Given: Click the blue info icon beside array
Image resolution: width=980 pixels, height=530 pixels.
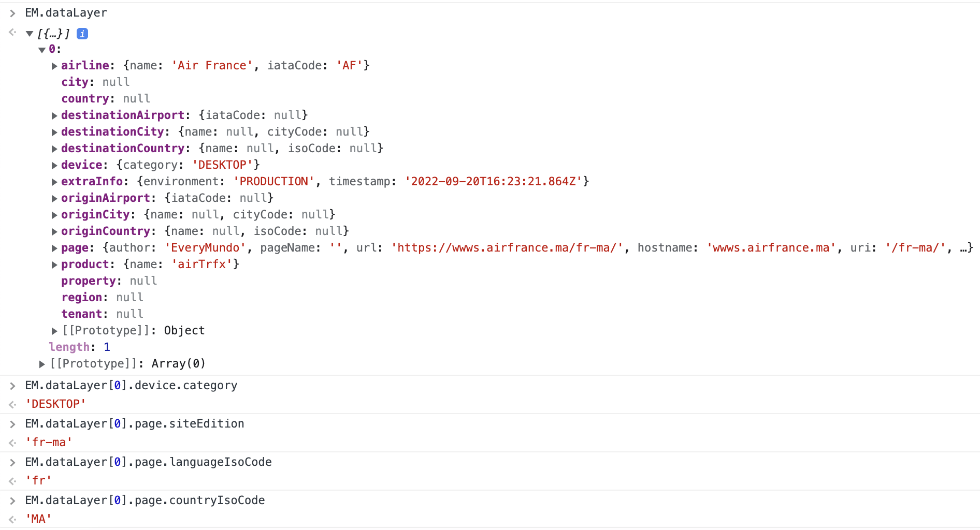Looking at the screenshot, I should pyautogui.click(x=82, y=34).
